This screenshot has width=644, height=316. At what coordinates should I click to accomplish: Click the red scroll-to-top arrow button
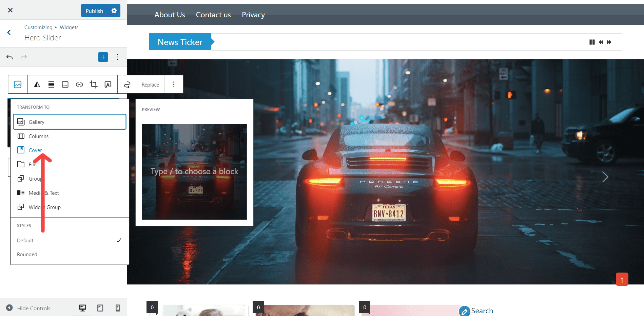coord(622,279)
